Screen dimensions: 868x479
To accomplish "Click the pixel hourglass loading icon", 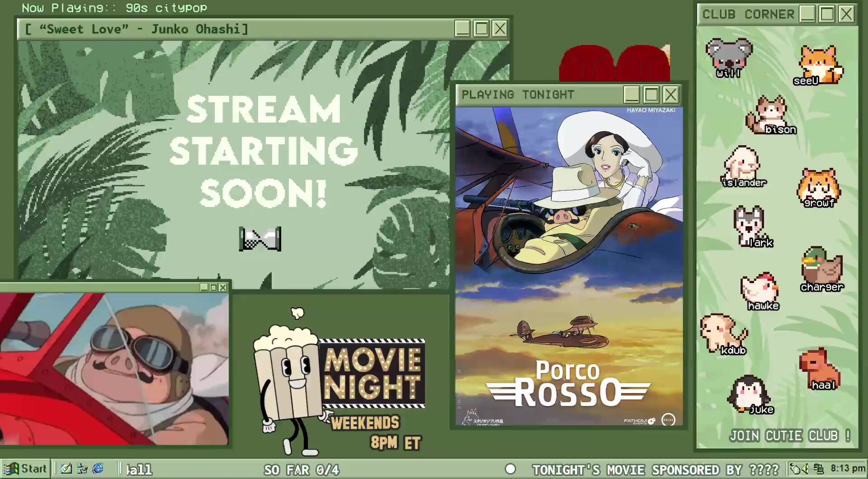I will click(260, 239).
